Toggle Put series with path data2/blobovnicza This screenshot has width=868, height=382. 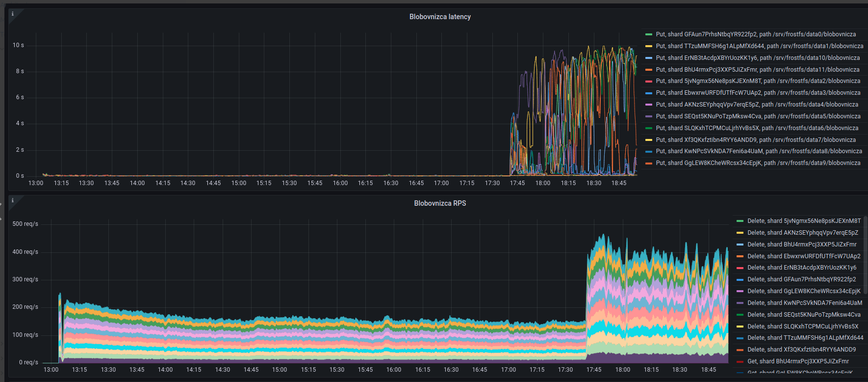pyautogui.click(x=758, y=81)
